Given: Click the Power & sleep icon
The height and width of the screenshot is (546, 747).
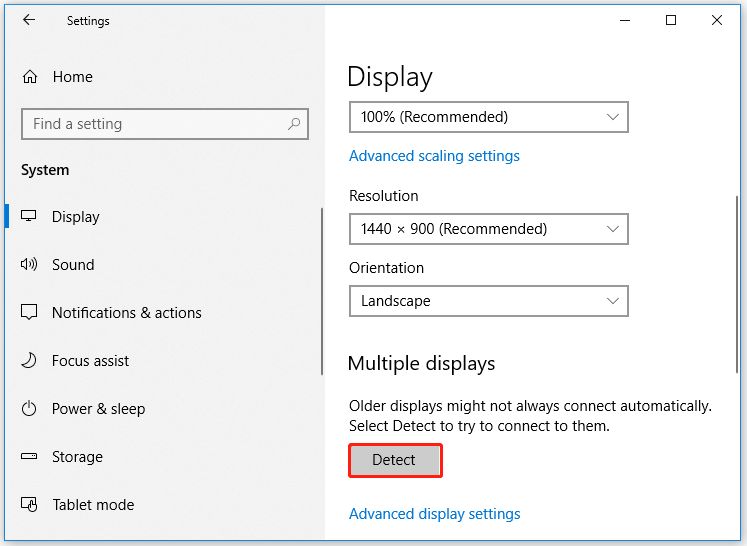Looking at the screenshot, I should (x=29, y=408).
